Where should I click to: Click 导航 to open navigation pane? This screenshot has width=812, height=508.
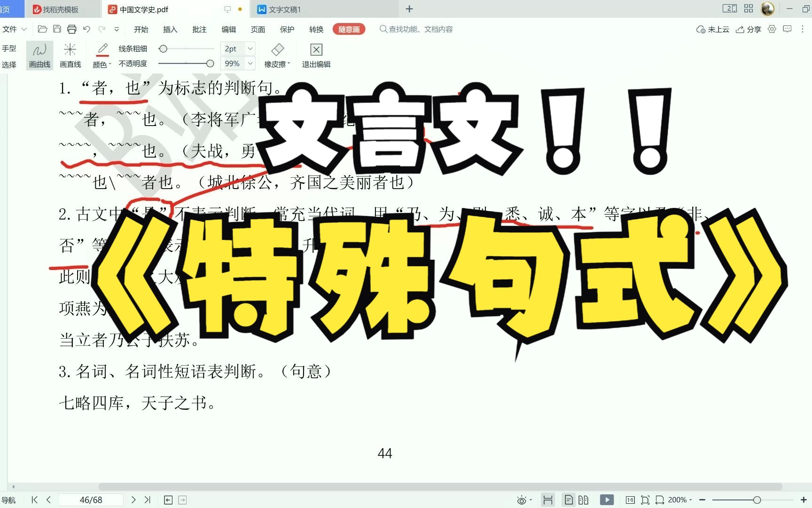[x=8, y=500]
